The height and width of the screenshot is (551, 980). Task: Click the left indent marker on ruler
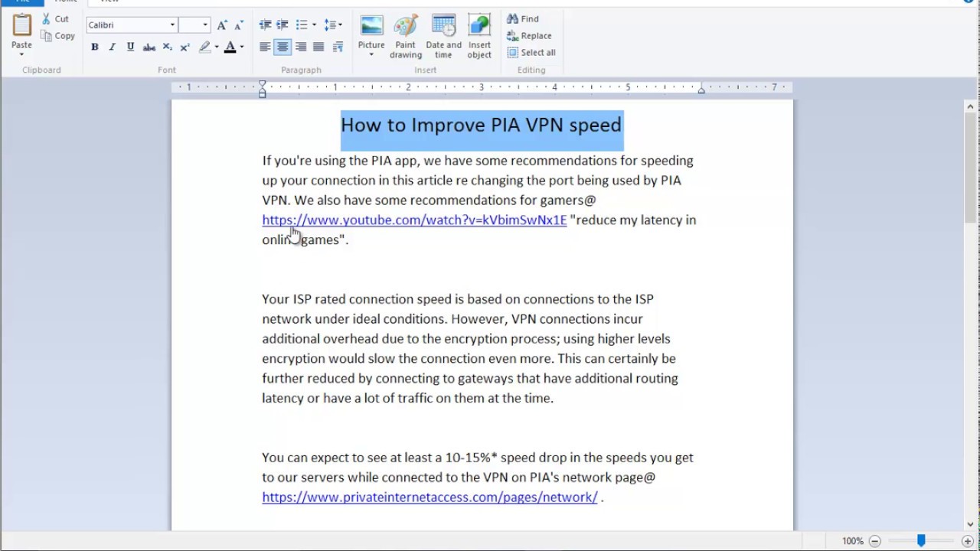[x=262, y=89]
